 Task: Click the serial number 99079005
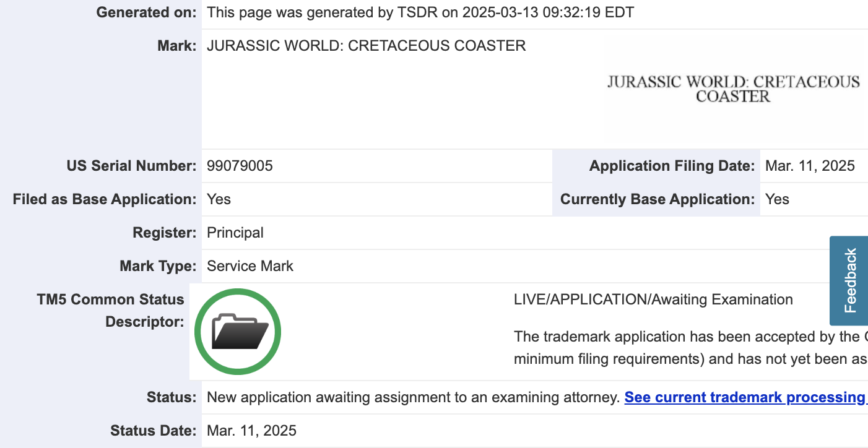(x=240, y=166)
